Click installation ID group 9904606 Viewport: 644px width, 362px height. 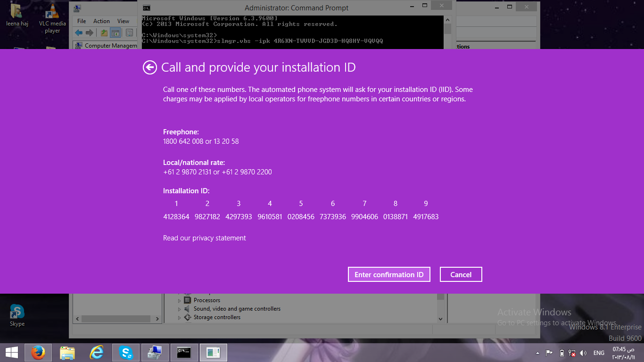click(364, 217)
